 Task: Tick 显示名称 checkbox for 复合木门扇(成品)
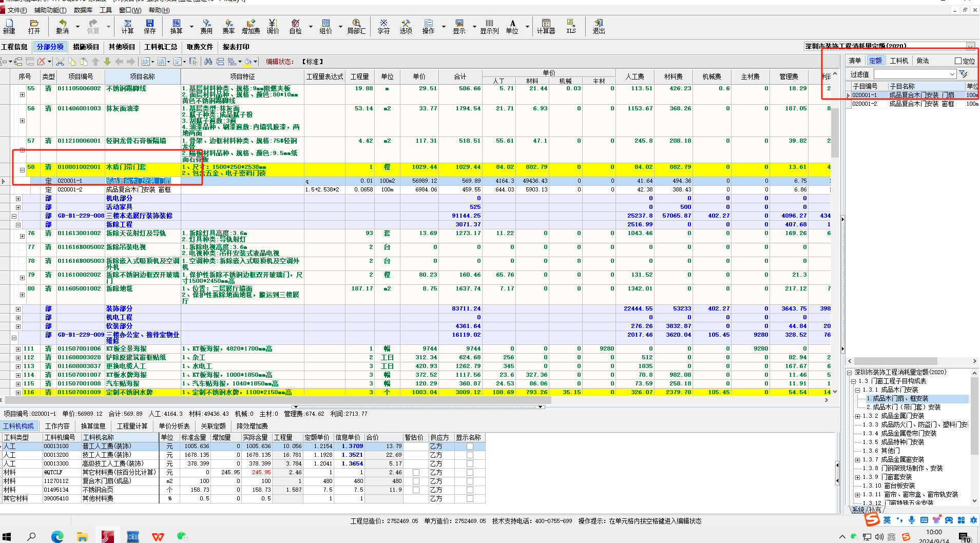470,481
